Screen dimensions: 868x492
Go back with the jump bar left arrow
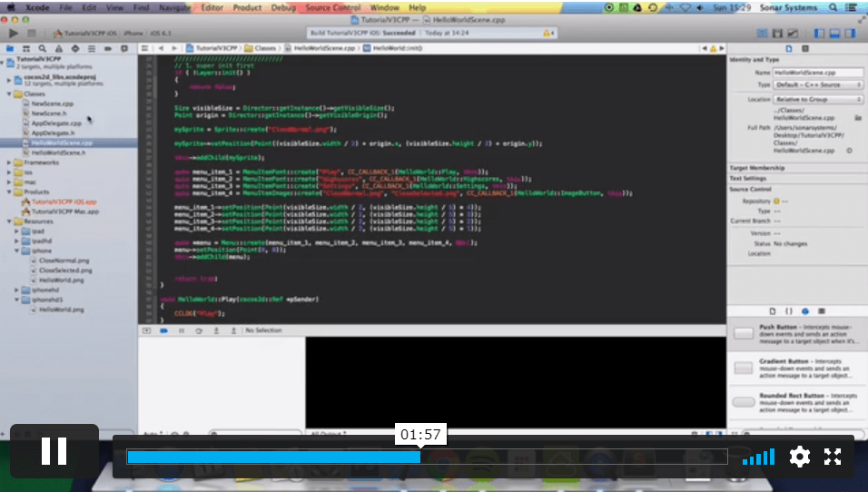tap(161, 48)
